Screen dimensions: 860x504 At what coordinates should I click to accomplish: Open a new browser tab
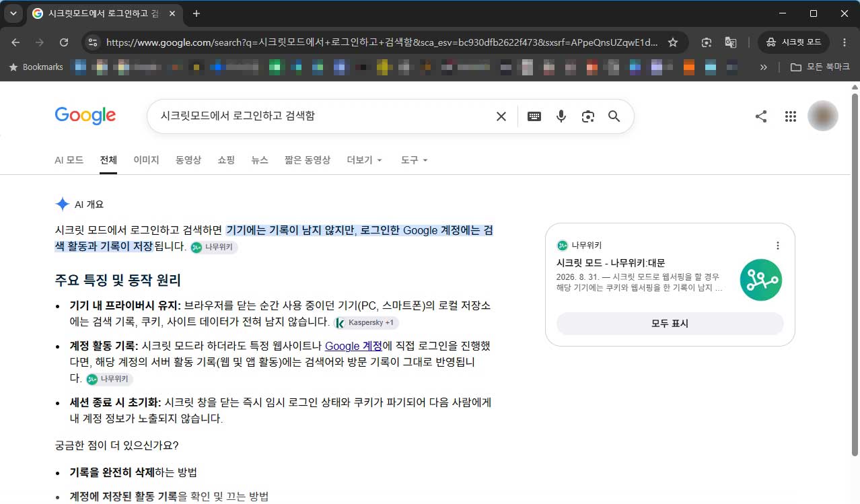tap(196, 13)
